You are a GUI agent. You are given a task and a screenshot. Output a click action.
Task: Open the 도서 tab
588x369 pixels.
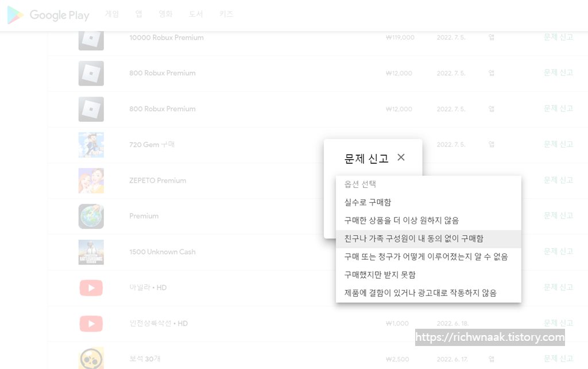click(x=196, y=14)
